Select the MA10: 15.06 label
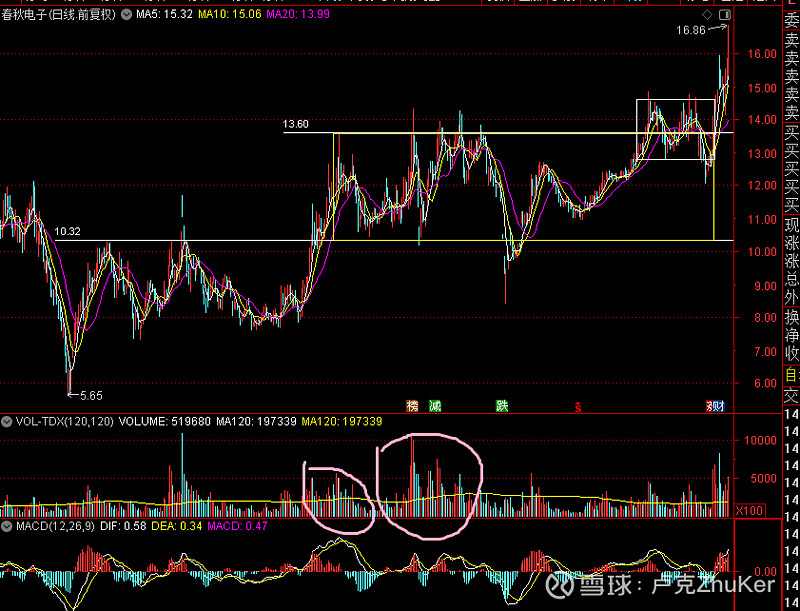Image resolution: width=800 pixels, height=611 pixels. click(x=230, y=14)
